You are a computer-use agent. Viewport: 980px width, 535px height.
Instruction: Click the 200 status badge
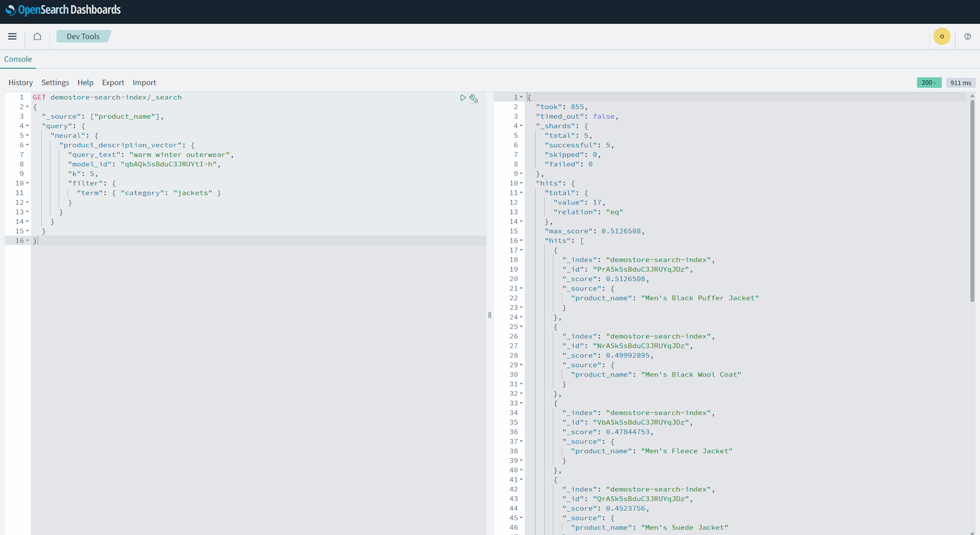click(x=929, y=82)
